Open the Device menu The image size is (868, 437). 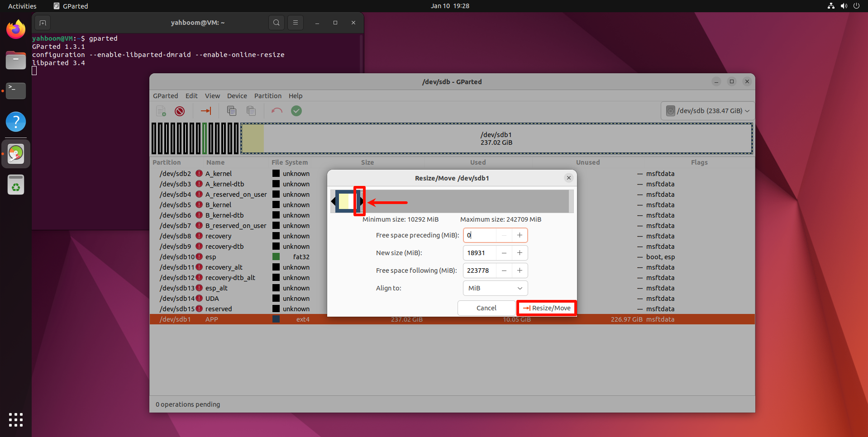point(237,96)
